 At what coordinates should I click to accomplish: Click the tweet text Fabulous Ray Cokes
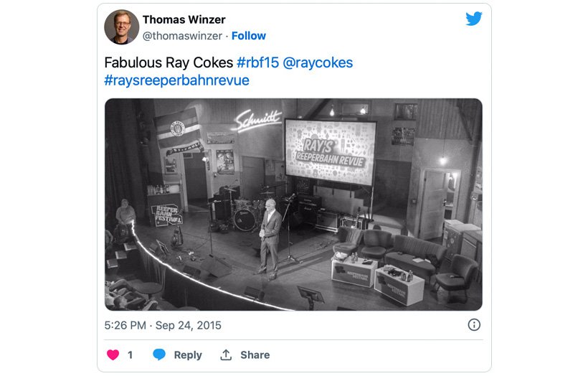tap(169, 62)
